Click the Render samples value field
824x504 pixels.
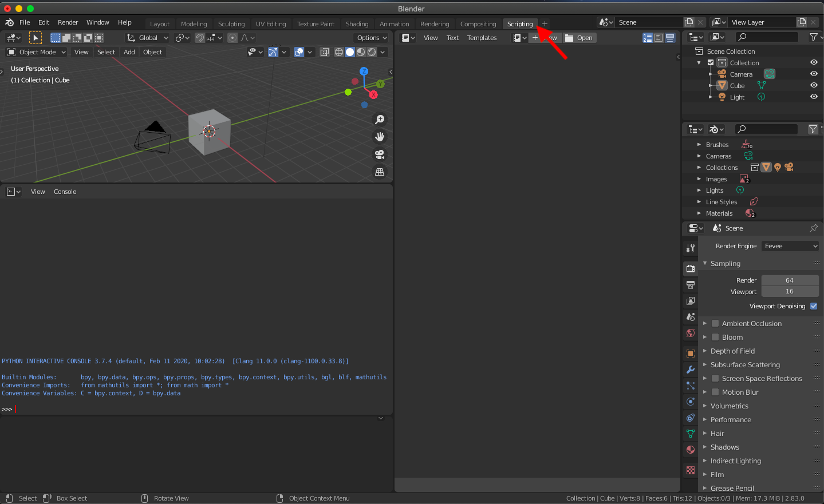click(789, 280)
